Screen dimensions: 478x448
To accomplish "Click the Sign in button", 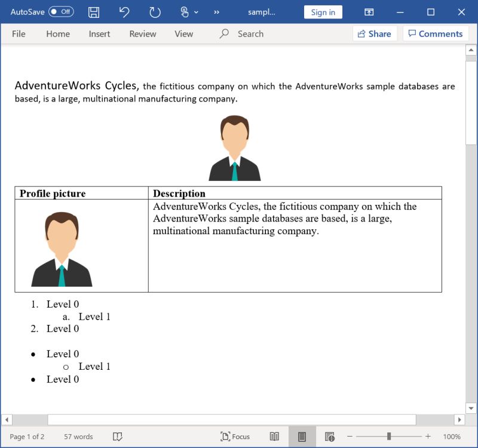I will (x=323, y=12).
